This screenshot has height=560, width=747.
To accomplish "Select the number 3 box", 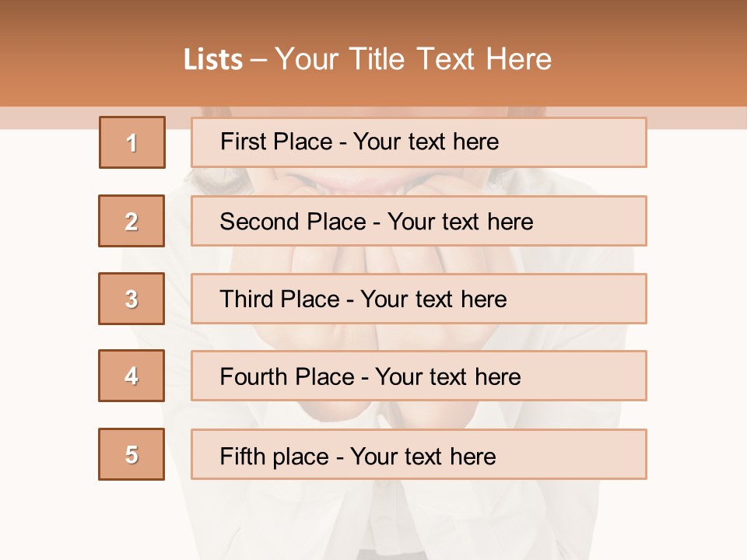I will point(132,299).
